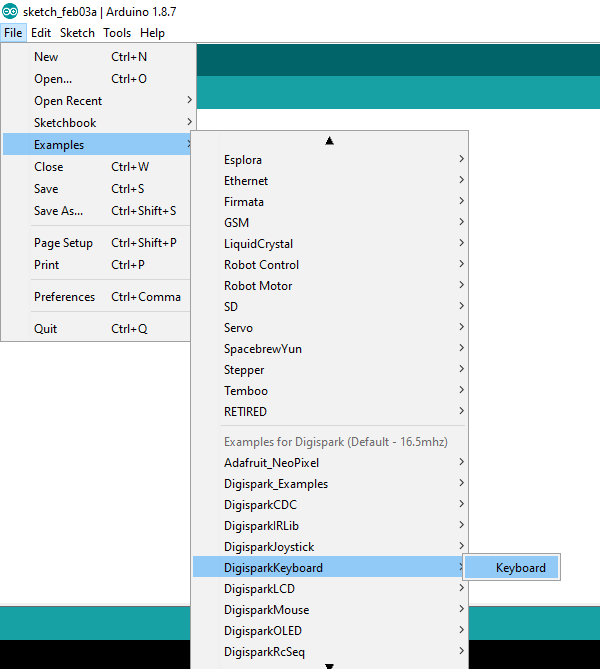
Task: Open the Tools menu
Action: pyautogui.click(x=117, y=33)
